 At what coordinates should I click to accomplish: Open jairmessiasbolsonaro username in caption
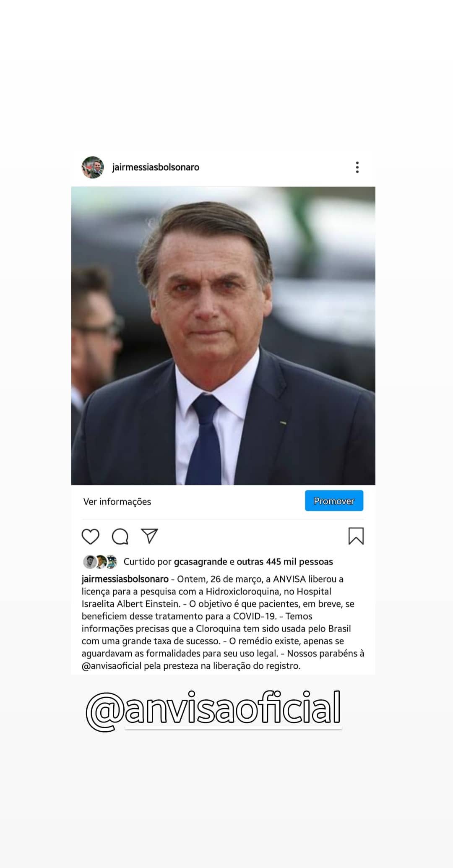[125, 579]
